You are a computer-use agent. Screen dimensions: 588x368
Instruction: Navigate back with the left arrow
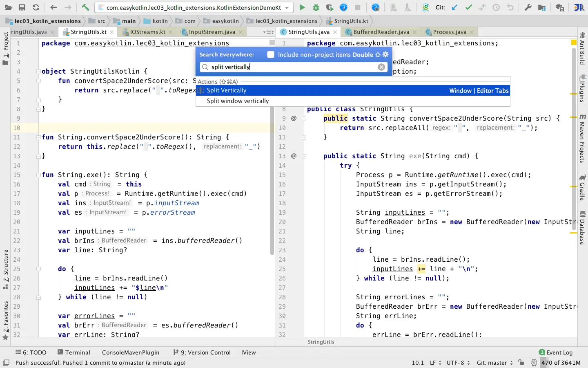pos(53,7)
